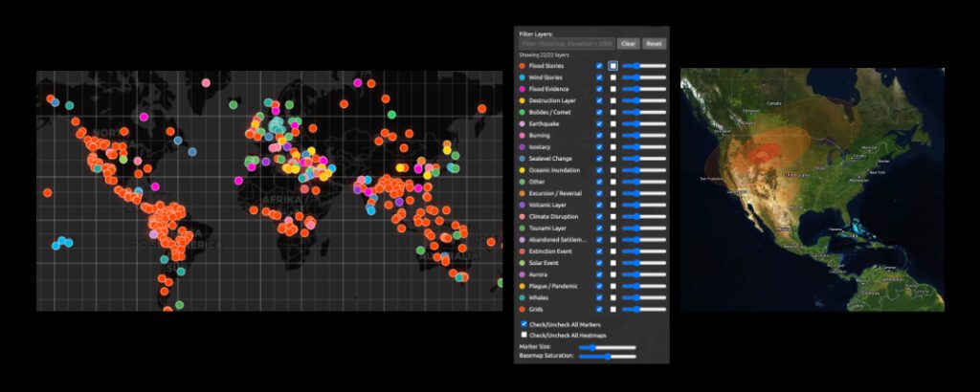
Task: Click the Volcanic Layer color dot
Action: click(523, 205)
